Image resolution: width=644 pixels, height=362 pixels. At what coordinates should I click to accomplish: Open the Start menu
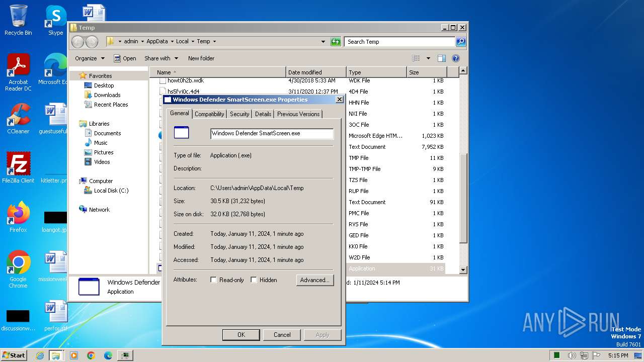[x=14, y=355]
